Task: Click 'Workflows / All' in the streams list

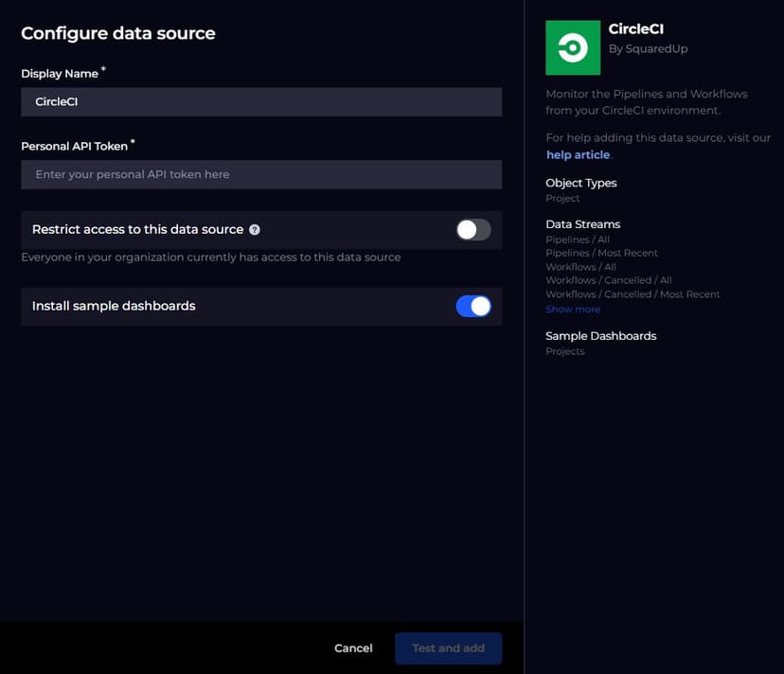Action: (579, 266)
